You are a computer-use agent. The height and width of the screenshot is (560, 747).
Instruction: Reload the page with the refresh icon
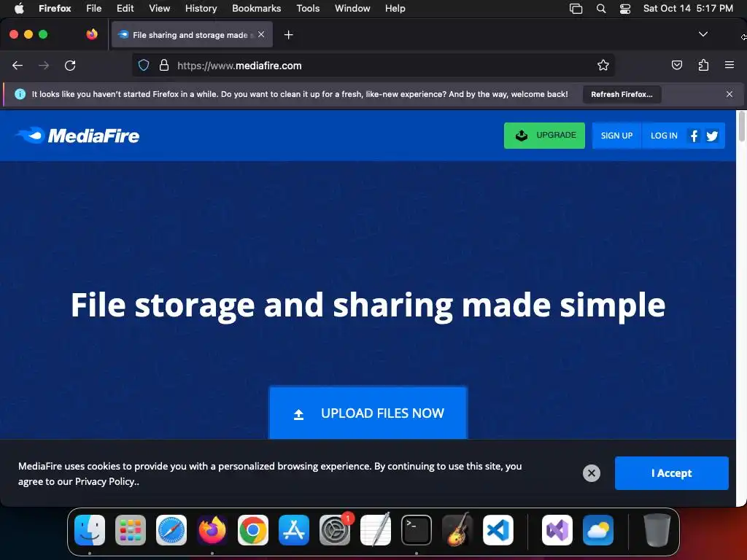click(70, 65)
